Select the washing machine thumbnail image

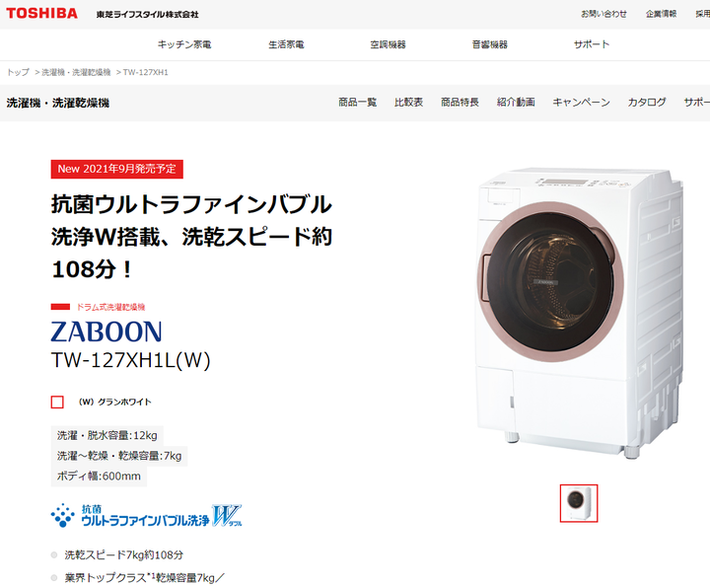[579, 503]
